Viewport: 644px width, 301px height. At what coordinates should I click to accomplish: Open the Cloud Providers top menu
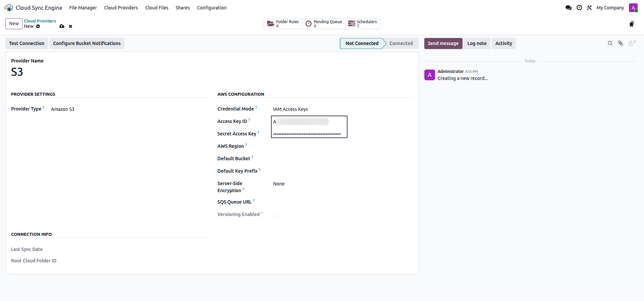click(121, 8)
